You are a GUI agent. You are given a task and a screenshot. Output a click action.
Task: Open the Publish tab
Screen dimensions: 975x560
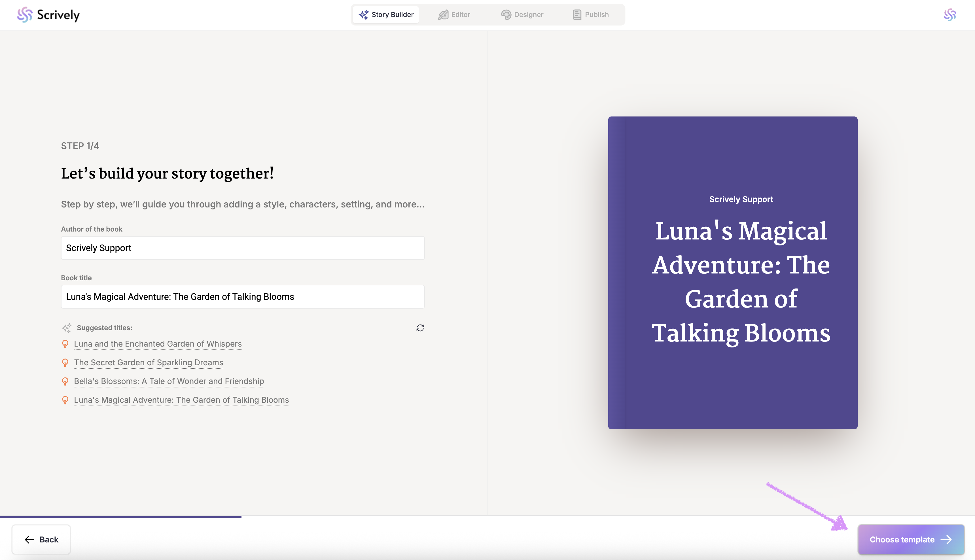[590, 15]
